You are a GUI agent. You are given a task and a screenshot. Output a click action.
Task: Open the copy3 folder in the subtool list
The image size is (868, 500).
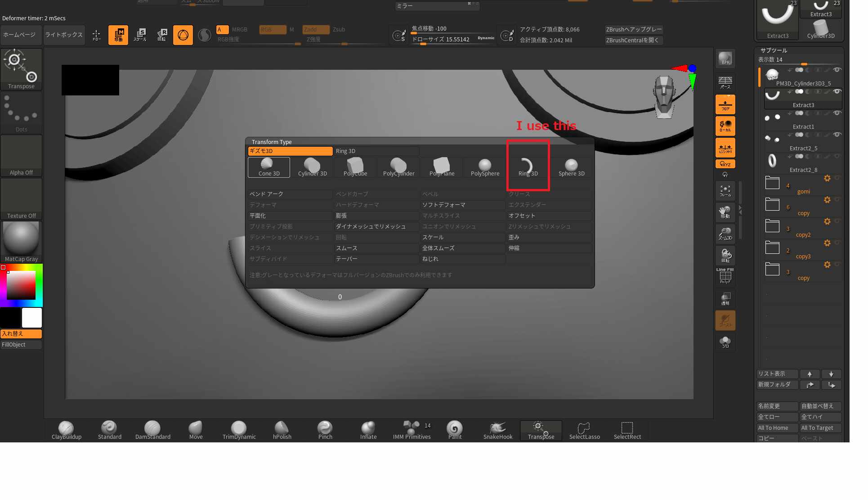point(772,248)
